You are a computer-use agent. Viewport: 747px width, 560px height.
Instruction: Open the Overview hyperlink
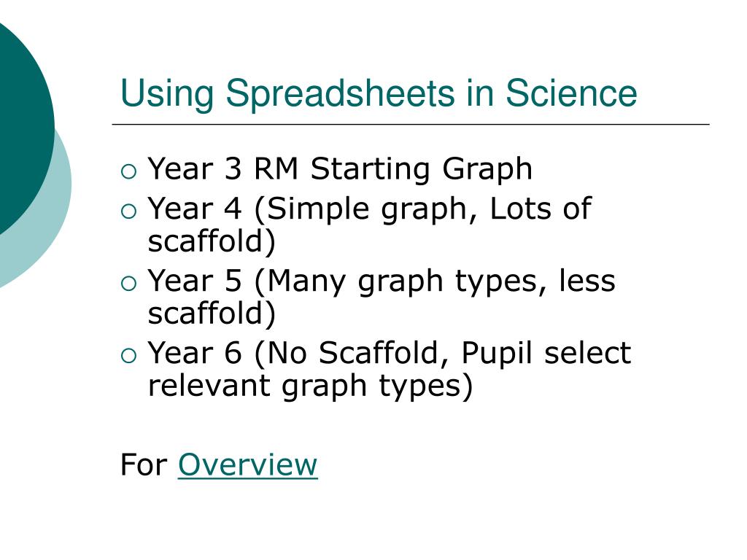tap(248, 464)
